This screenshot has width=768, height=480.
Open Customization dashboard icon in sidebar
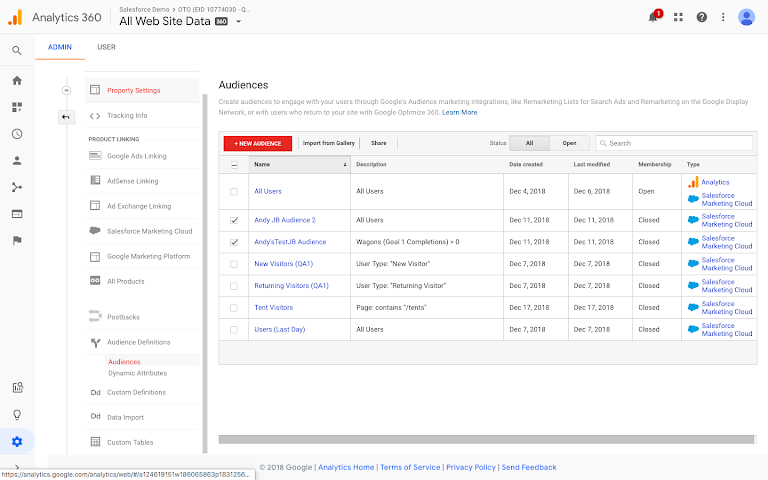(x=17, y=107)
